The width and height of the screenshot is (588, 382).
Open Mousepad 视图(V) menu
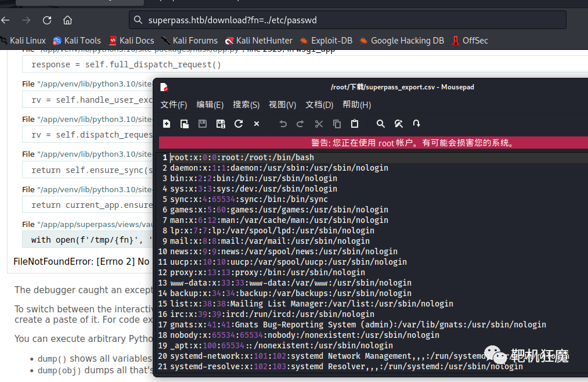282,104
